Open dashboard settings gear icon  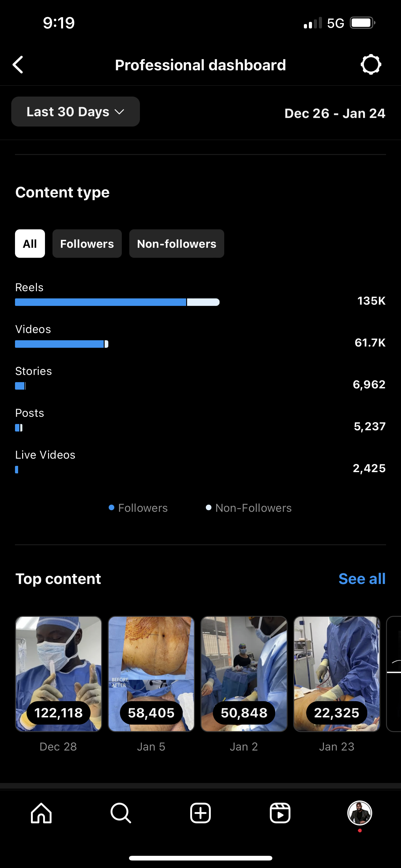pos(371,64)
